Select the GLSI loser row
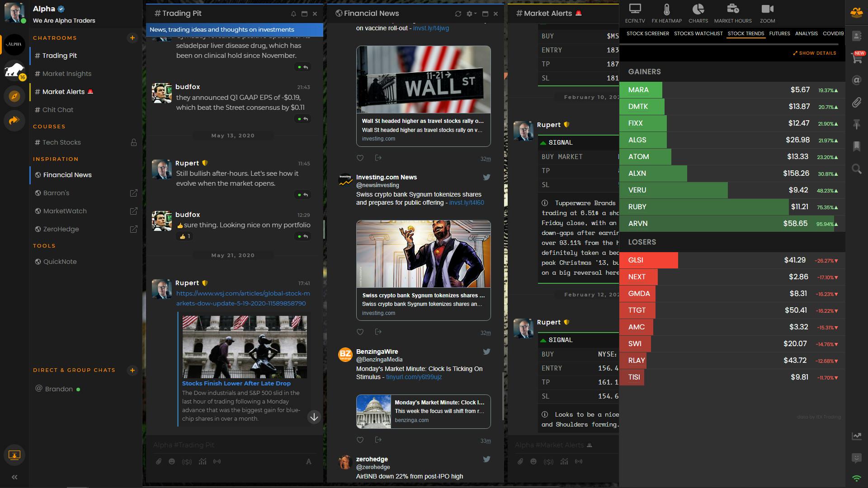Viewport: 868px width, 488px height. tap(732, 260)
